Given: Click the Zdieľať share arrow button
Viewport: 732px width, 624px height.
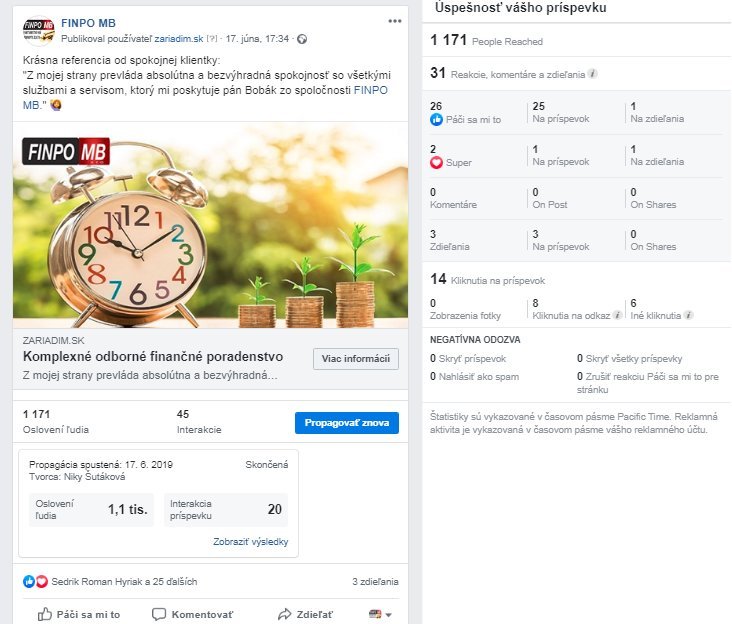Looking at the screenshot, I should pos(306,614).
